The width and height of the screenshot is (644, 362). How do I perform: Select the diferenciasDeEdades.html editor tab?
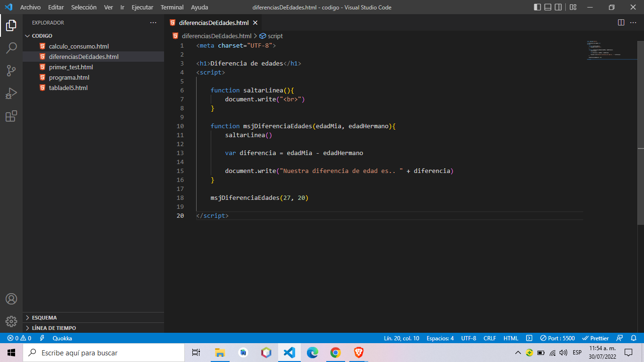pos(213,23)
